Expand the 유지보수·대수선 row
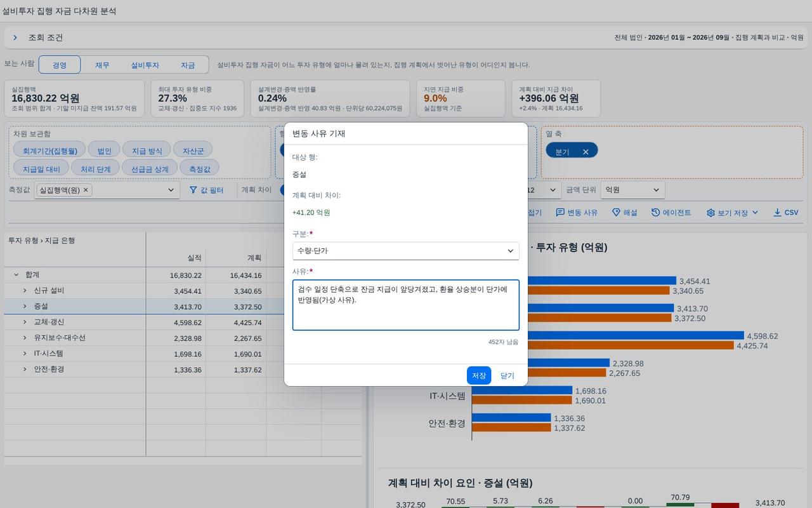Screen dimensions: 812x508 [25, 338]
